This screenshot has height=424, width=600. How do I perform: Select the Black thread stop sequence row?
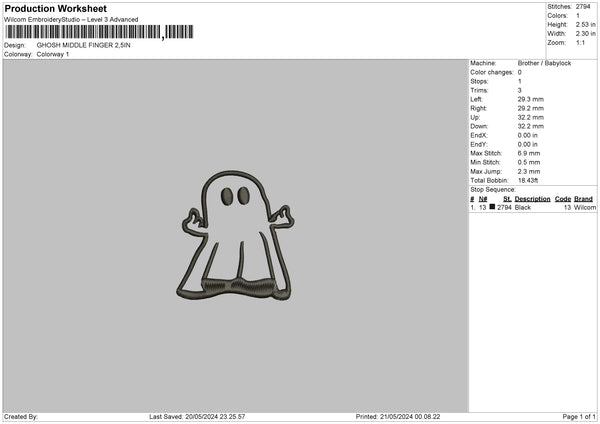(530, 207)
